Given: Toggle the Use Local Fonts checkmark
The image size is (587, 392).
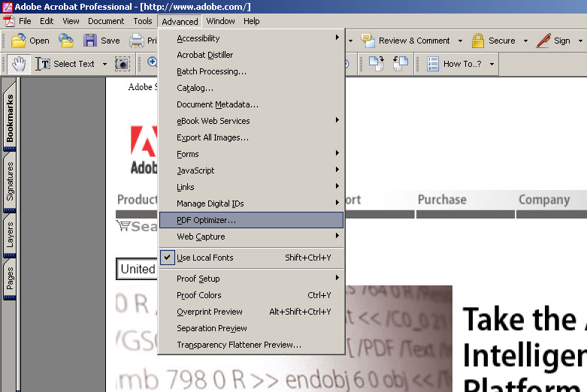Looking at the screenshot, I should [168, 258].
